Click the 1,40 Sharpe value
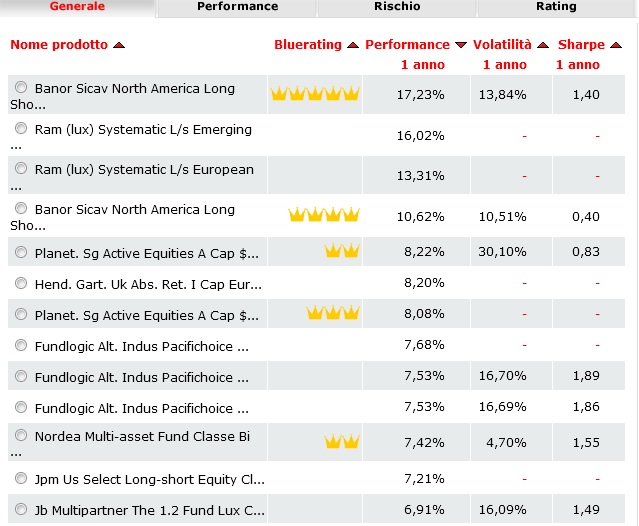 click(586, 95)
